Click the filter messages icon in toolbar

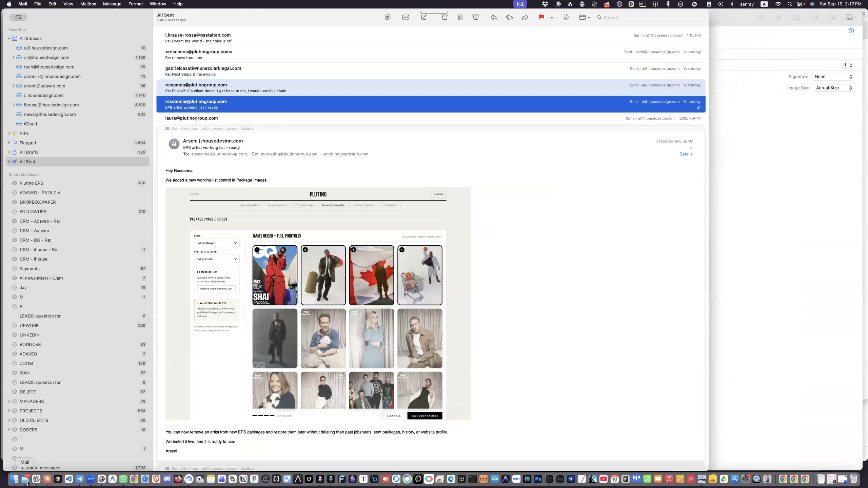[x=388, y=17]
